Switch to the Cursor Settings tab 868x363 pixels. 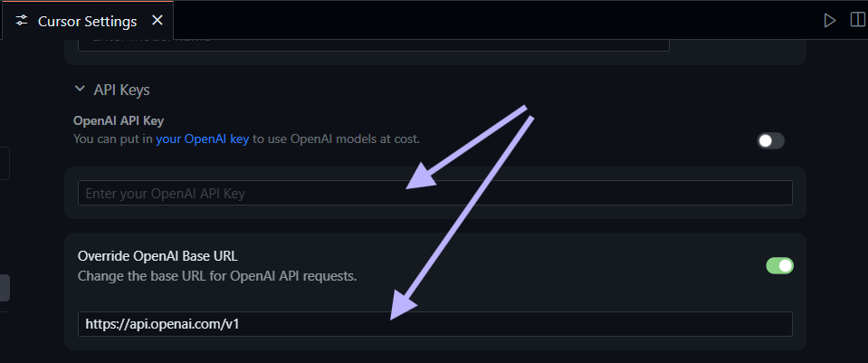coord(87,20)
